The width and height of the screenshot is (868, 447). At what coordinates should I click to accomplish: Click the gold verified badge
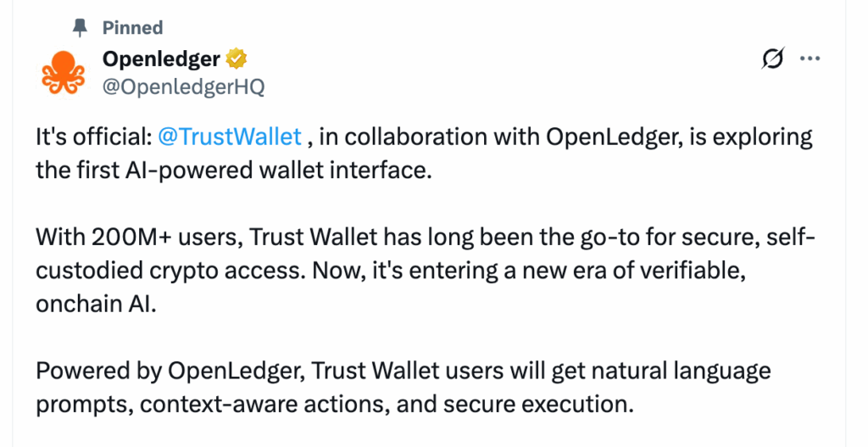click(x=236, y=59)
